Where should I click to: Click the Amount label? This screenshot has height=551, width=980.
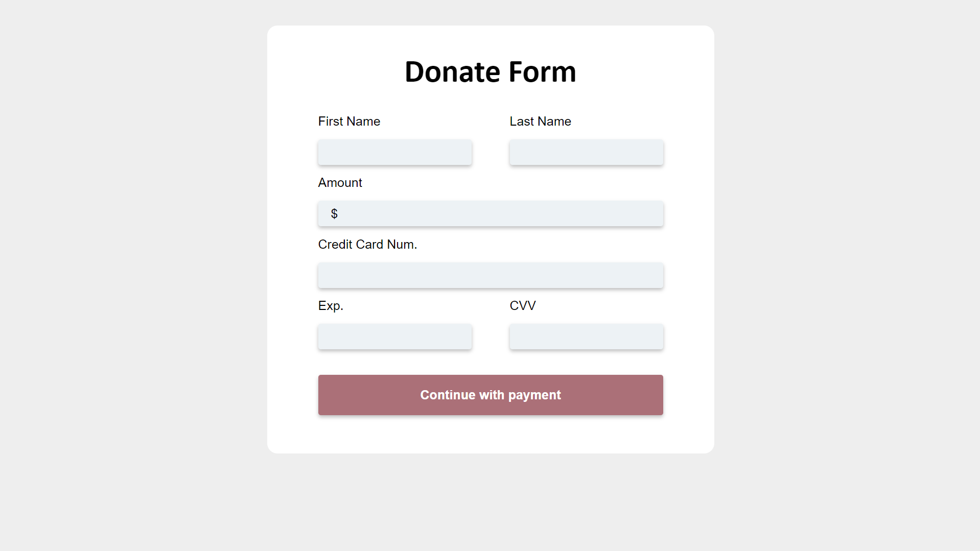click(339, 182)
